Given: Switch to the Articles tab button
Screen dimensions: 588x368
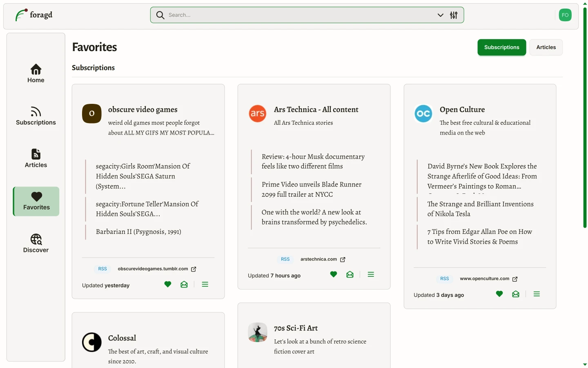Looking at the screenshot, I should (x=546, y=47).
